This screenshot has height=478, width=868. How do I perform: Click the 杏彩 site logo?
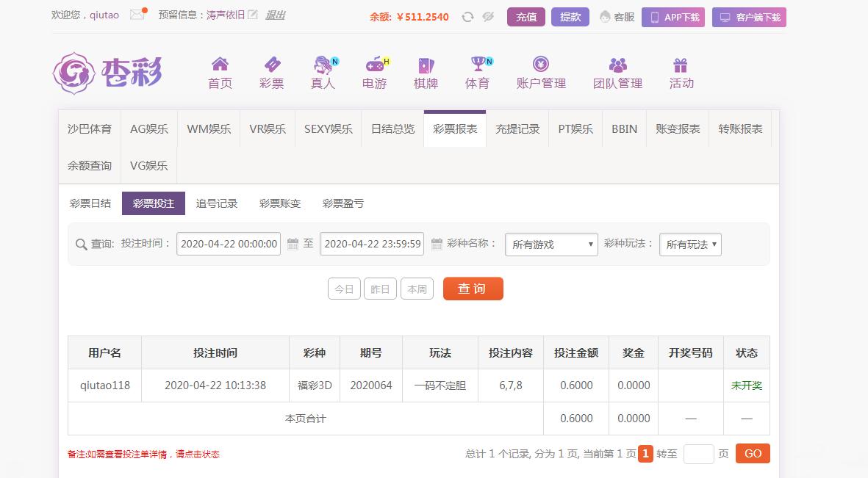coord(107,73)
